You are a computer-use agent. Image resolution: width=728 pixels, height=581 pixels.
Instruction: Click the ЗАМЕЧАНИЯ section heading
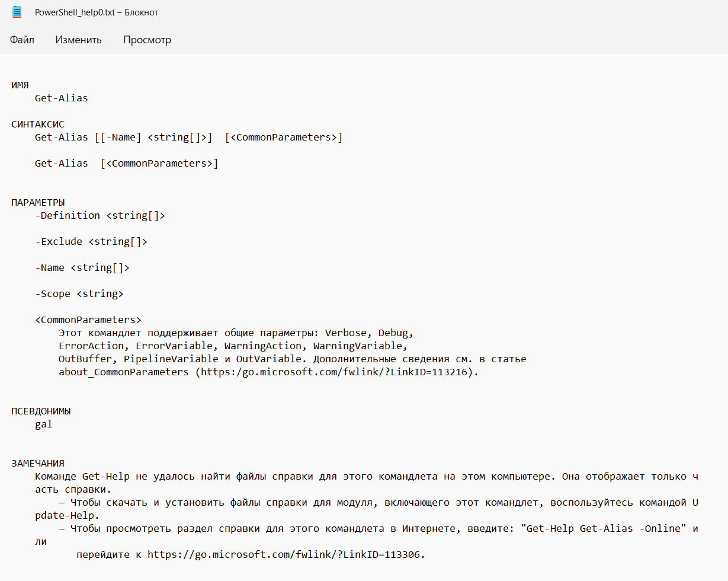point(38,464)
